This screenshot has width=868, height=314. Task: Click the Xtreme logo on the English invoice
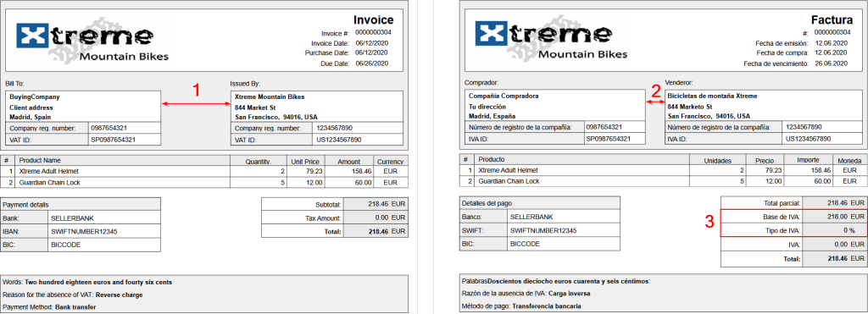pos(92,41)
